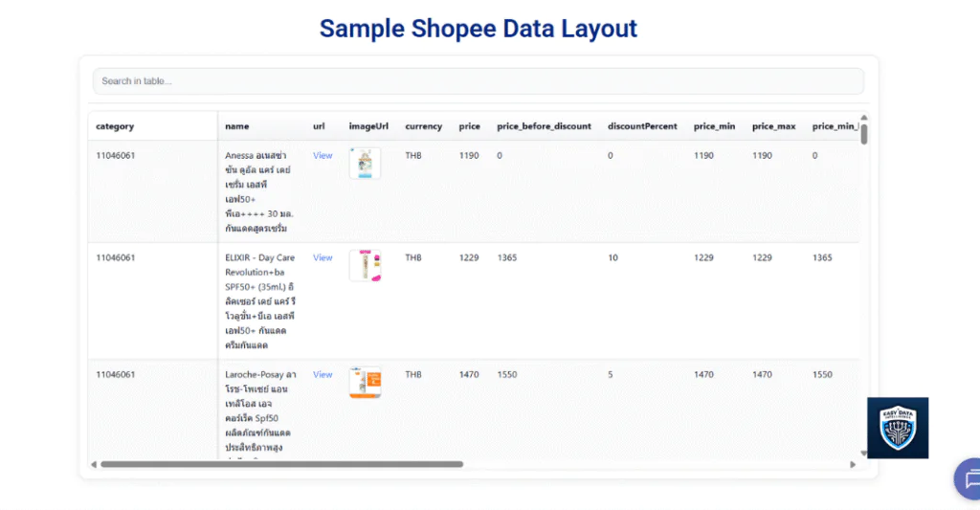
Task: Click category 11046061 in the ELIXIR row
Action: click(115, 257)
